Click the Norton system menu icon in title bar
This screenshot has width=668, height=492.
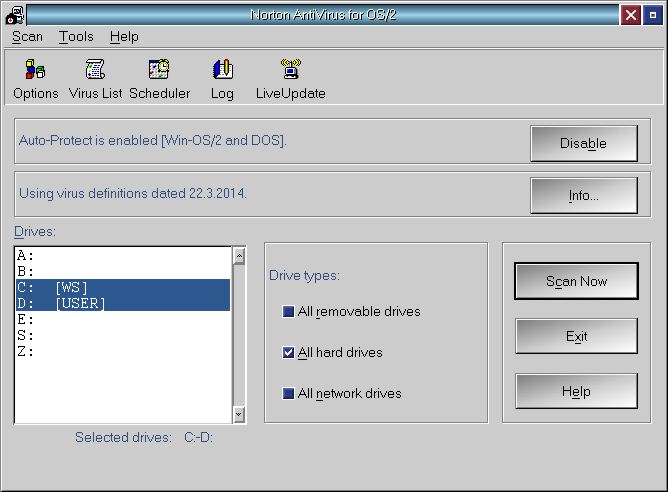[15, 15]
